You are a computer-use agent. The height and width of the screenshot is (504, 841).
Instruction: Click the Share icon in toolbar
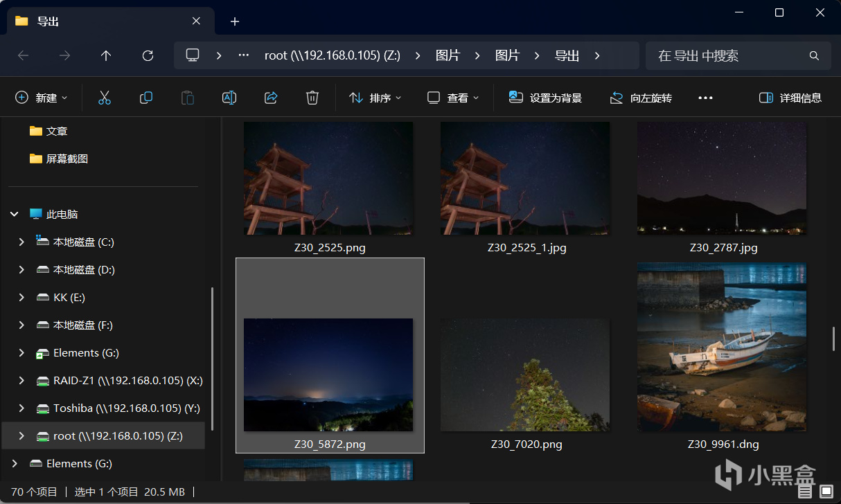[x=271, y=98]
